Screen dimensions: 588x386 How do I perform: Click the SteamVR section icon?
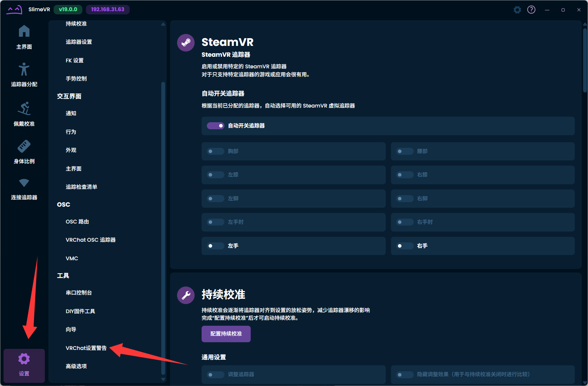(186, 43)
